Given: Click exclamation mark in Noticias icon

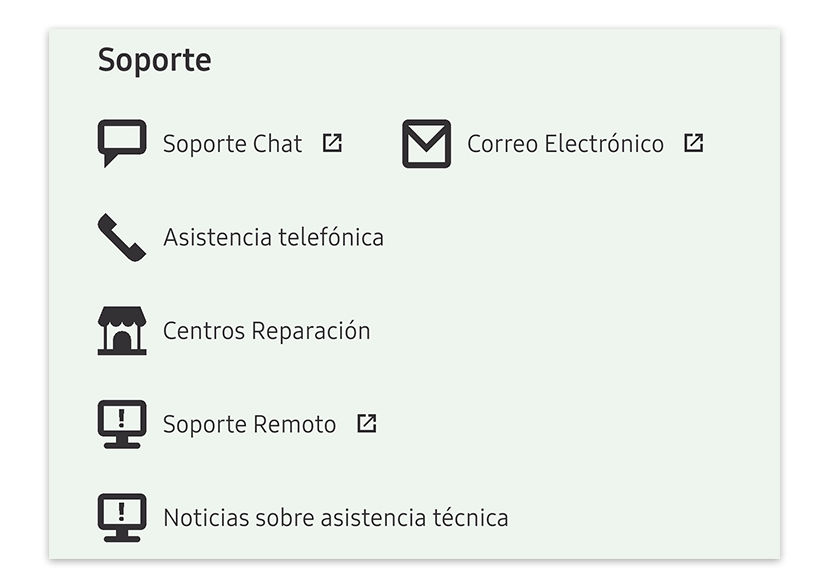Looking at the screenshot, I should point(122,511).
